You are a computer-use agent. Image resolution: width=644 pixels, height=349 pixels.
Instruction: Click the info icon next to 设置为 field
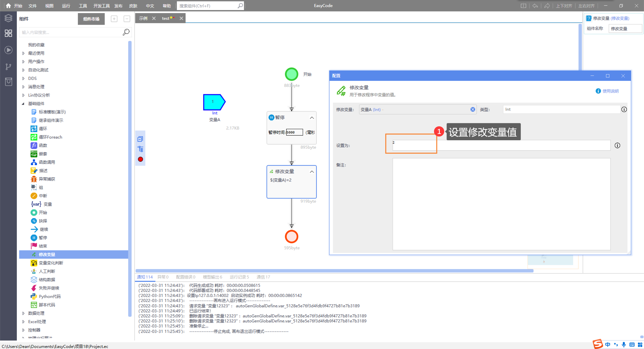(x=617, y=146)
